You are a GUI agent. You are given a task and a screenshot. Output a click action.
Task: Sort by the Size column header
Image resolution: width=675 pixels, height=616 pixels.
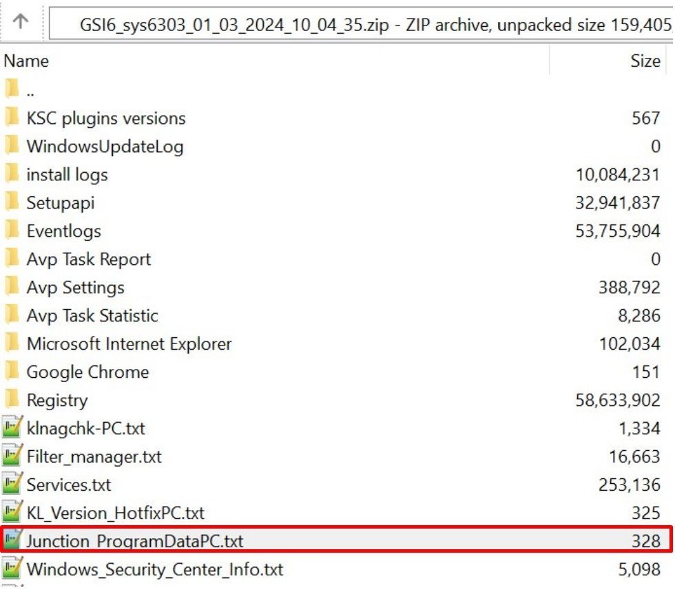[x=645, y=61]
